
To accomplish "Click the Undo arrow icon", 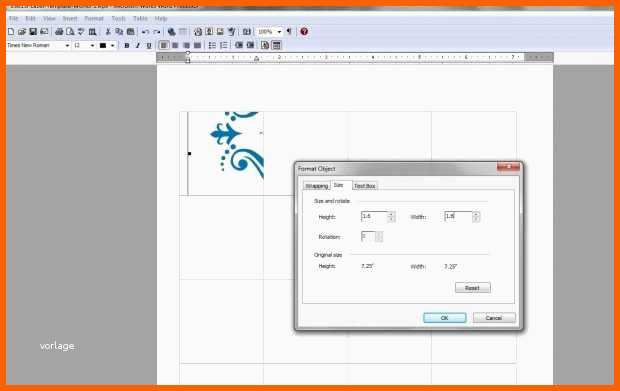I will pos(146,32).
